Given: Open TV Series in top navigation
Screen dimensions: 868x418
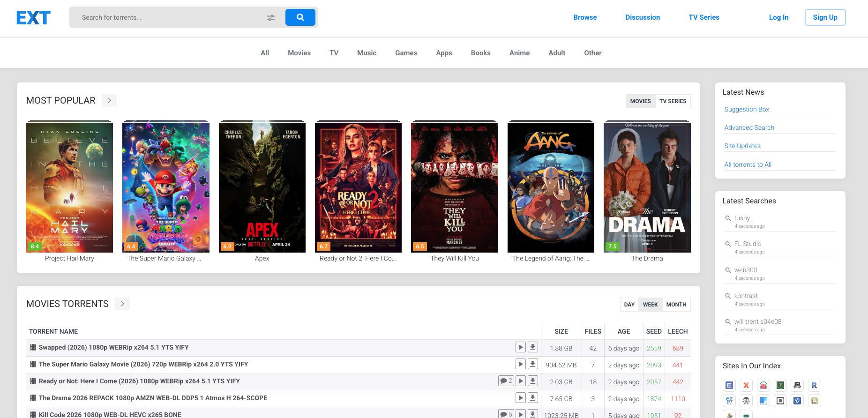Looking at the screenshot, I should pyautogui.click(x=703, y=17).
